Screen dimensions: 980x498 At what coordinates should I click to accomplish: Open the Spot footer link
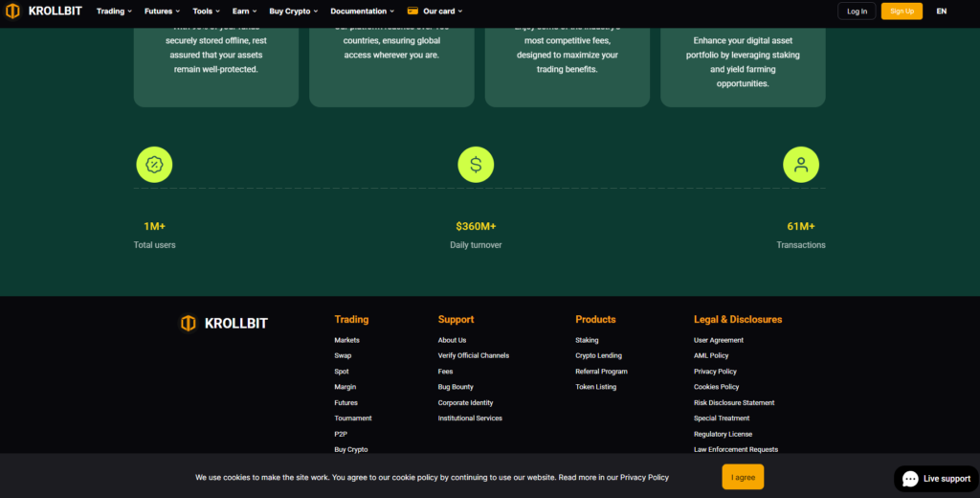[x=342, y=372]
